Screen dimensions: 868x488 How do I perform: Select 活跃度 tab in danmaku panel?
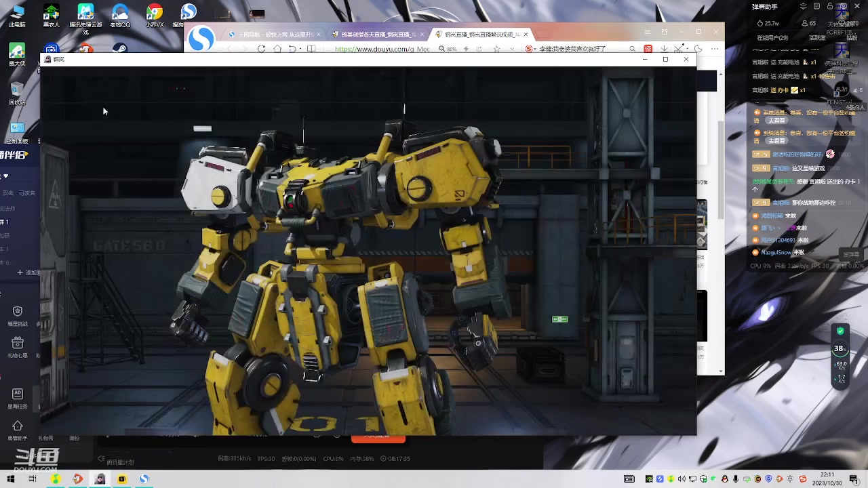click(816, 38)
